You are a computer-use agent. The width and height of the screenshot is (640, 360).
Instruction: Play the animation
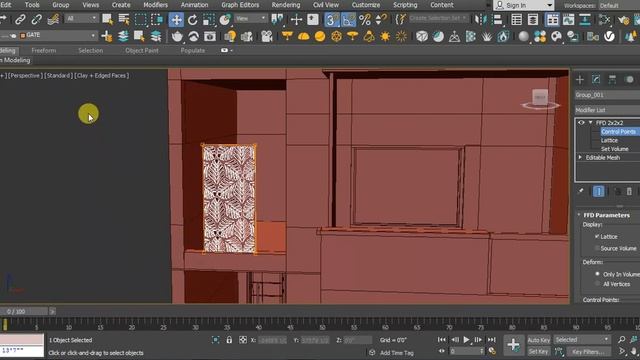(466, 340)
